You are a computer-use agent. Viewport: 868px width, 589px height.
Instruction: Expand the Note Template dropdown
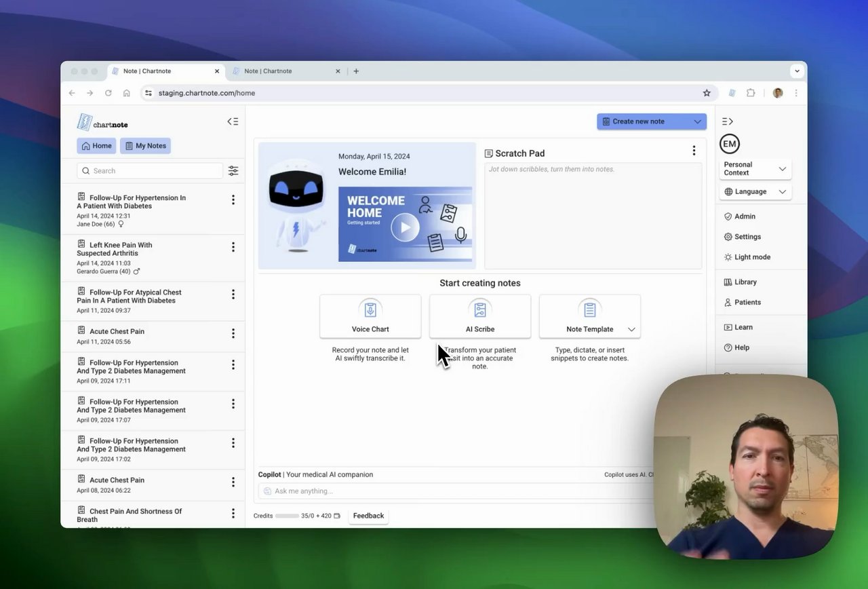[x=631, y=329]
